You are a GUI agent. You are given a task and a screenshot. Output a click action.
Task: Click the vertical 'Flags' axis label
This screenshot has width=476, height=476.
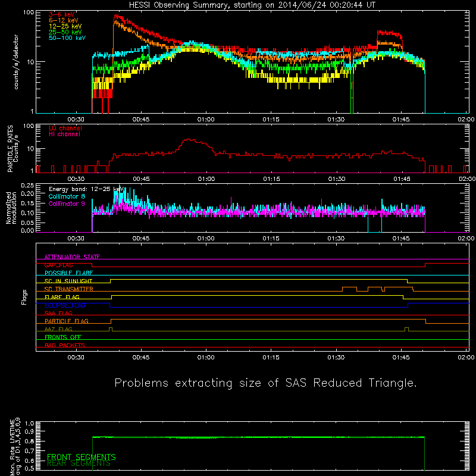click(x=24, y=297)
